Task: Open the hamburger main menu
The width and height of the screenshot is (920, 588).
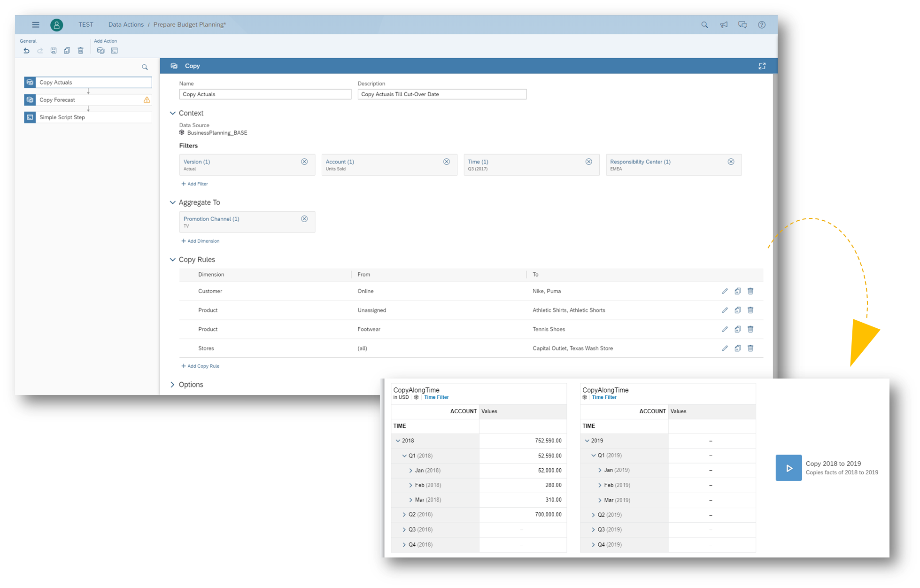Action: click(36, 25)
